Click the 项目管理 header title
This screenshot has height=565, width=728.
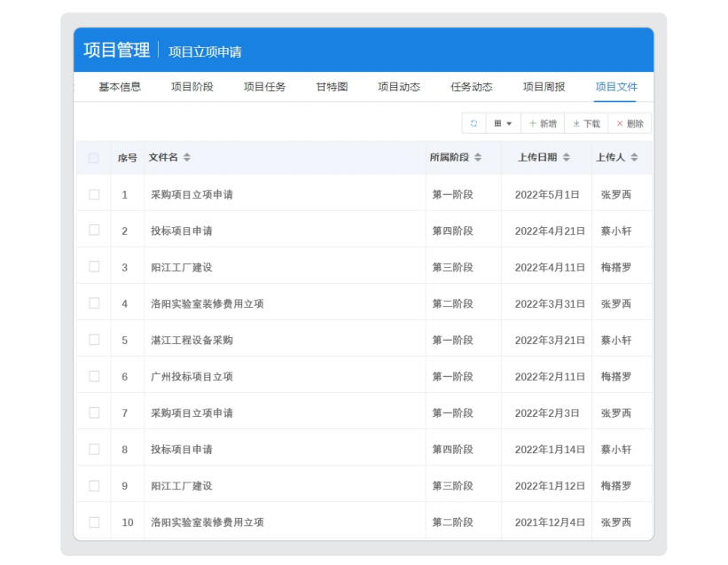[117, 51]
